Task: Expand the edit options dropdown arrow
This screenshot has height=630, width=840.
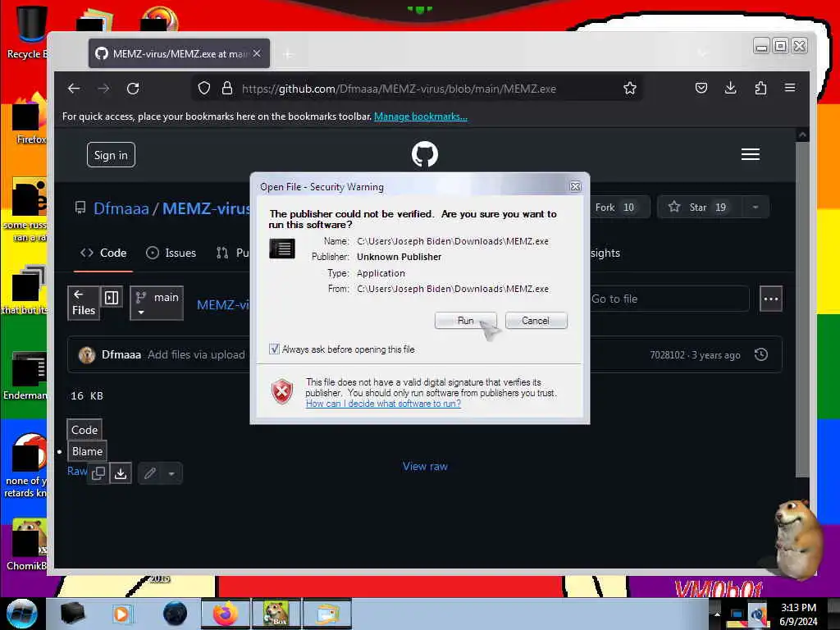Action: pos(171,473)
